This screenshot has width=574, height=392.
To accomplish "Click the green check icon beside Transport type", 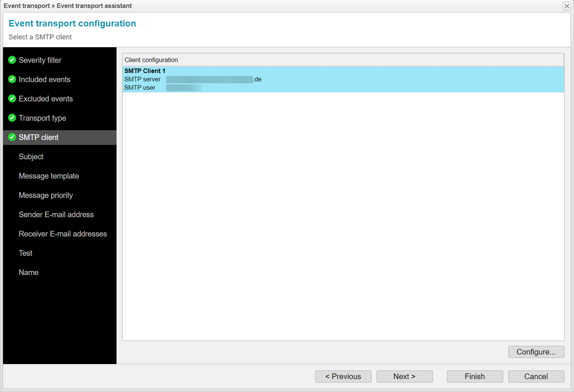I will [x=12, y=118].
